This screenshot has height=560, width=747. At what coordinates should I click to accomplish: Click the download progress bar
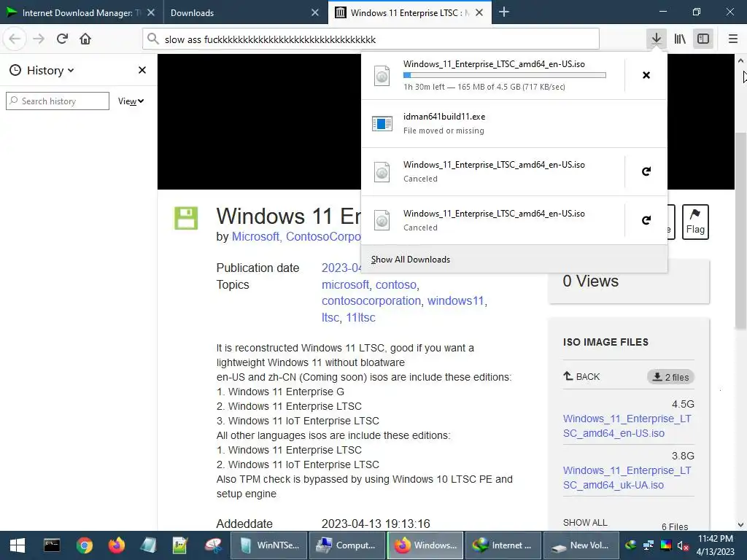[x=505, y=75]
